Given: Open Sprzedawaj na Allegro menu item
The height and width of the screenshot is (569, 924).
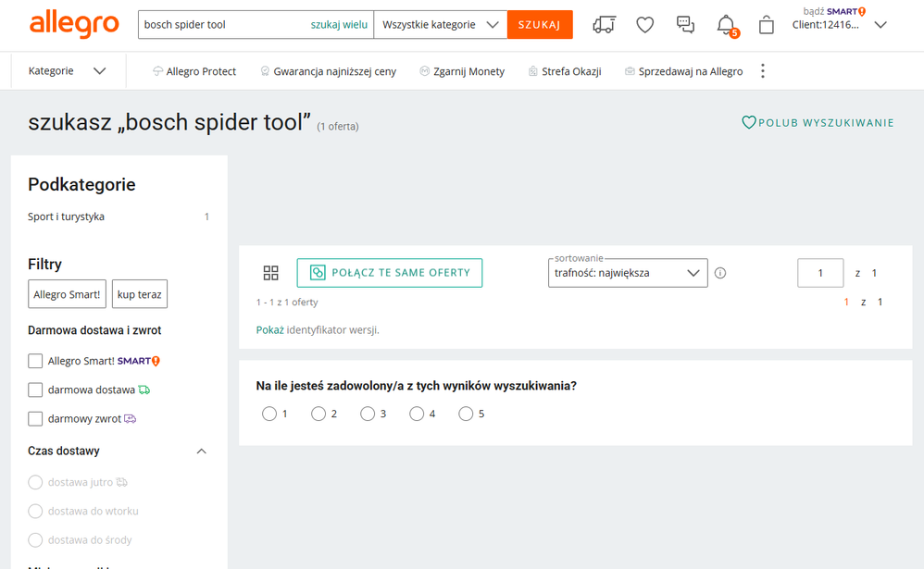Looking at the screenshot, I should pyautogui.click(x=691, y=71).
